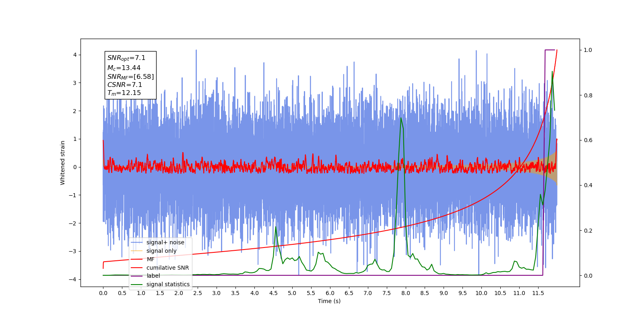This screenshot has height=322, width=644.
Task: Click the 'Time (s)' x-axis label
Action: [329, 301]
